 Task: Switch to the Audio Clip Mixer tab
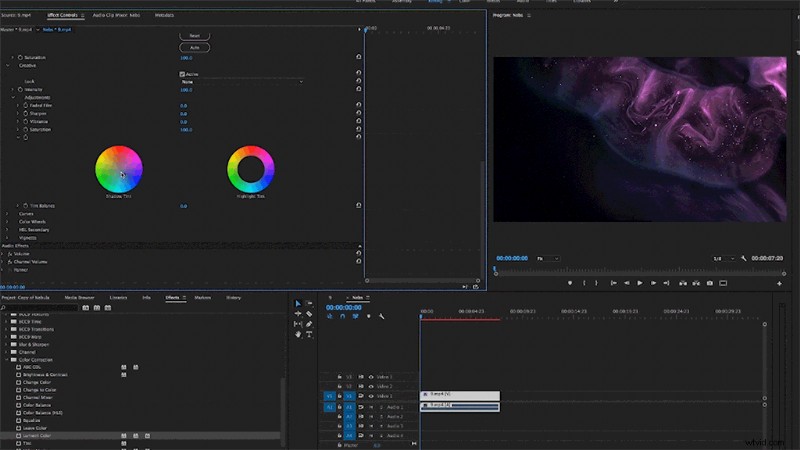pyautogui.click(x=116, y=15)
